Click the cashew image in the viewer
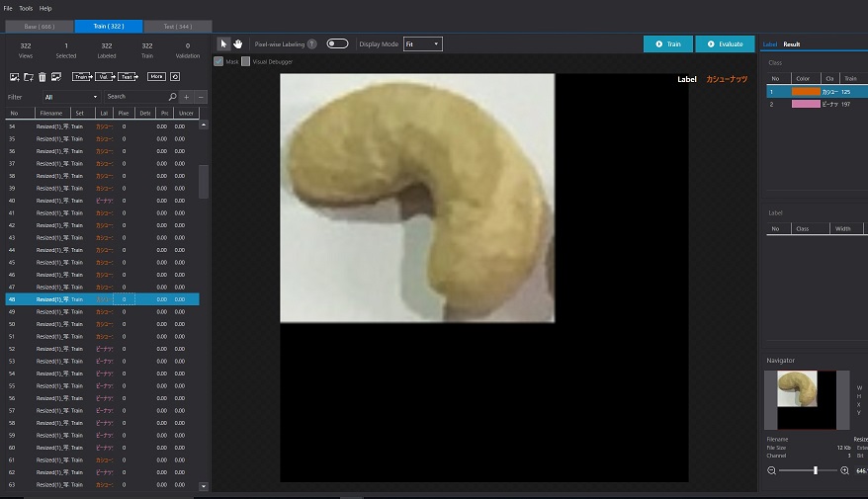Image resolution: width=868 pixels, height=499 pixels. click(x=417, y=198)
